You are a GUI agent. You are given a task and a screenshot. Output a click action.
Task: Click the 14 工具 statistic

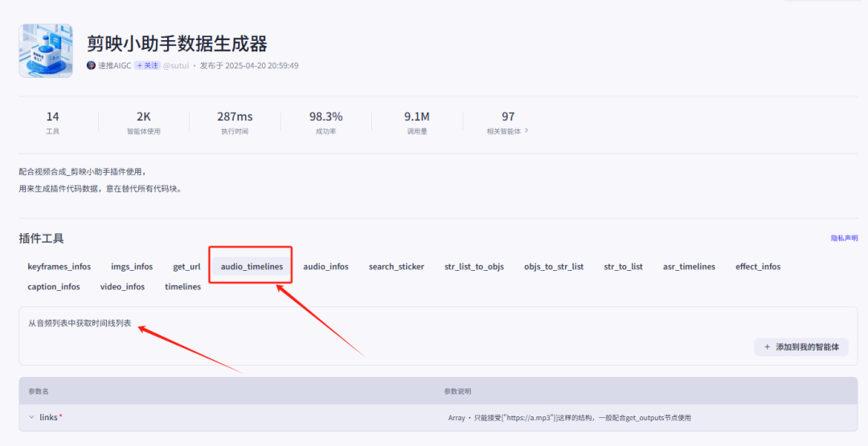tap(52, 123)
